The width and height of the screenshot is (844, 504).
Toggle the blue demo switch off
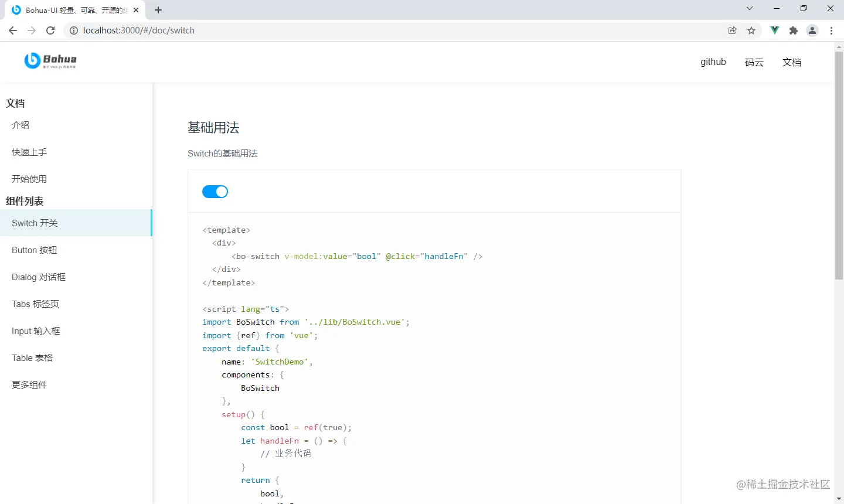[215, 192]
